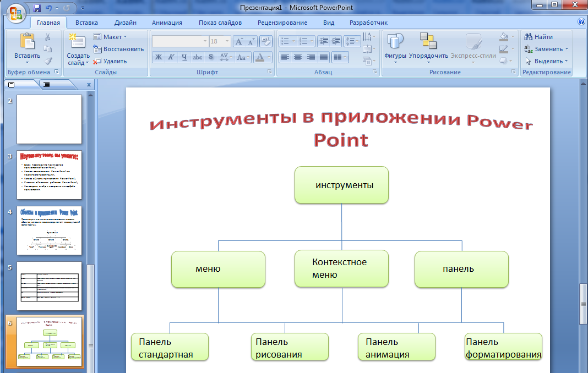
Task: Increase font size with the large A
Action: point(239,41)
